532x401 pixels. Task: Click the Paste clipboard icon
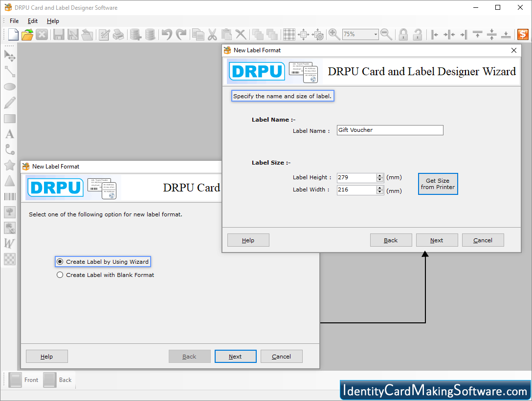[226, 34]
